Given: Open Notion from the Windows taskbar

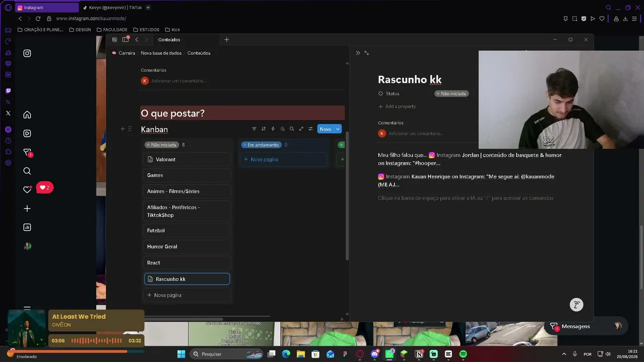Looking at the screenshot, I should click(x=419, y=354).
